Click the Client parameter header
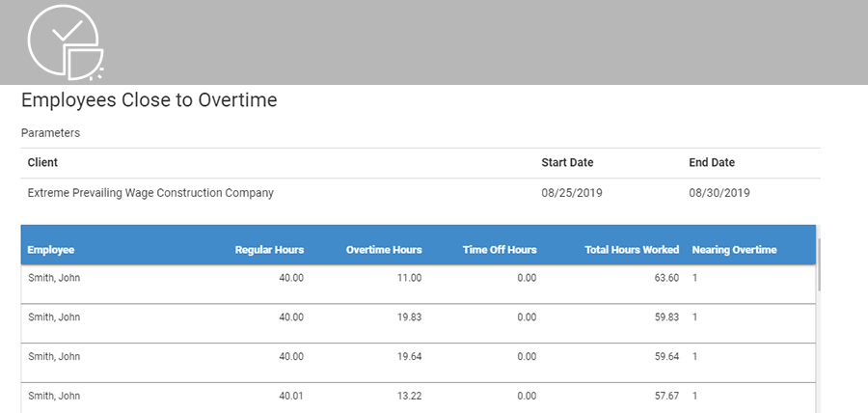This screenshot has width=868, height=413. click(x=43, y=163)
